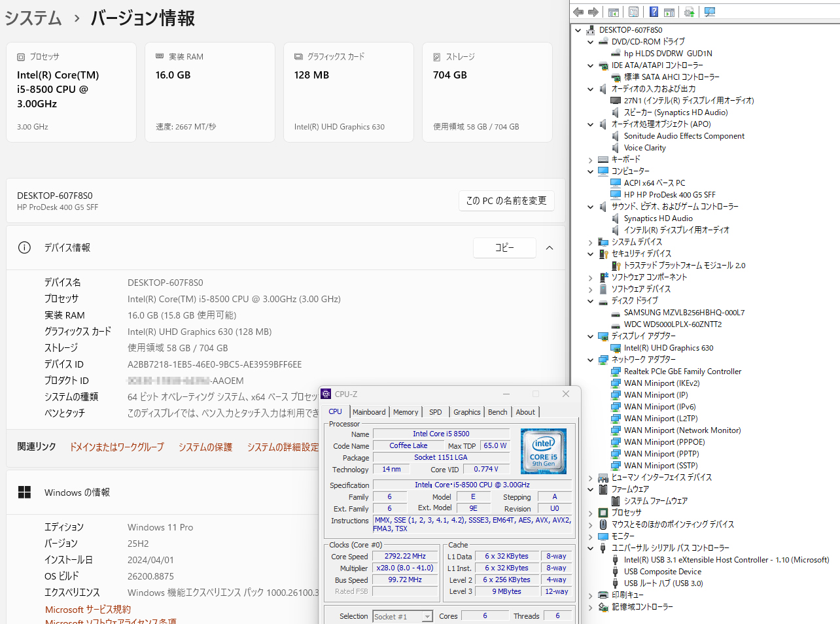Click the Voice Clarity device icon
Viewport: 840px width, 624px height.
click(616, 148)
